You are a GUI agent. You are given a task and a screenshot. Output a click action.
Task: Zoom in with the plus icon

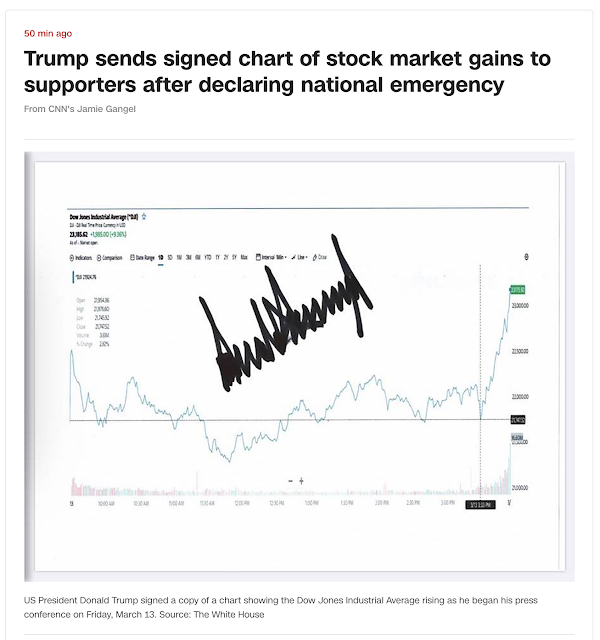(301, 482)
